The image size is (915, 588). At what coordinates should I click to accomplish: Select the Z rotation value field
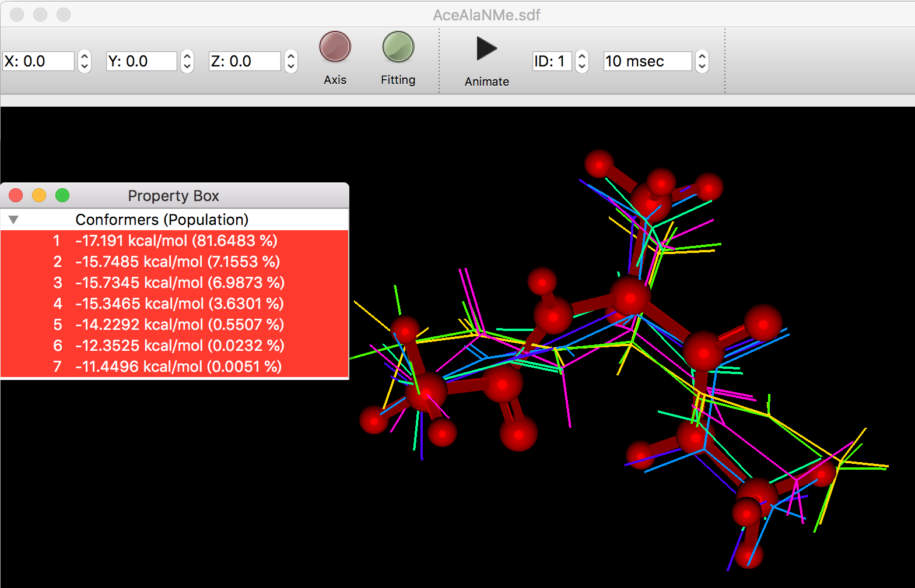pos(244,61)
